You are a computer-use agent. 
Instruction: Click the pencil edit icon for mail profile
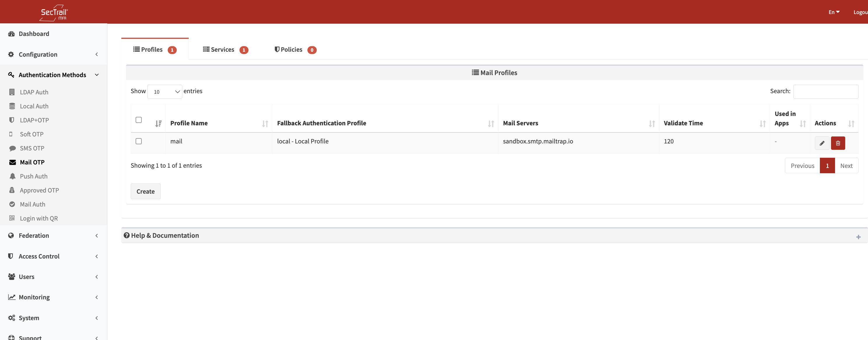click(822, 143)
